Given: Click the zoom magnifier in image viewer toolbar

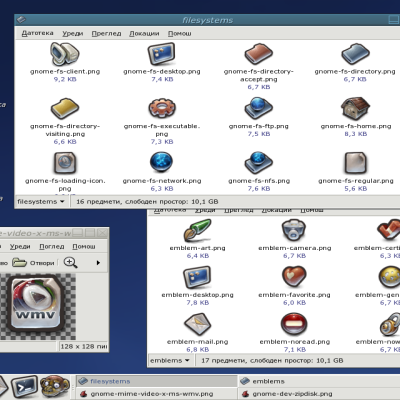Looking at the screenshot, I should (70, 263).
